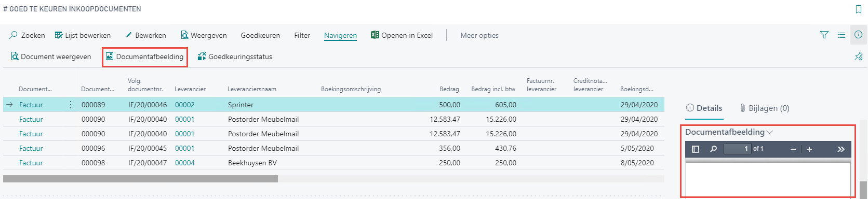This screenshot has height=199, width=868.
Task: Click the bookmark icon at top right
Action: pos(858,9)
